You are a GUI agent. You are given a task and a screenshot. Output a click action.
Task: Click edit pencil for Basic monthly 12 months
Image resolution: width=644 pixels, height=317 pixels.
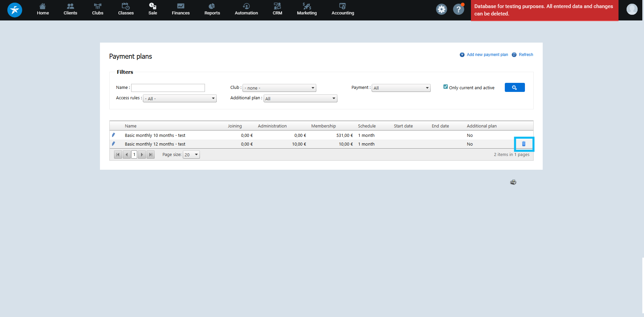113,144
